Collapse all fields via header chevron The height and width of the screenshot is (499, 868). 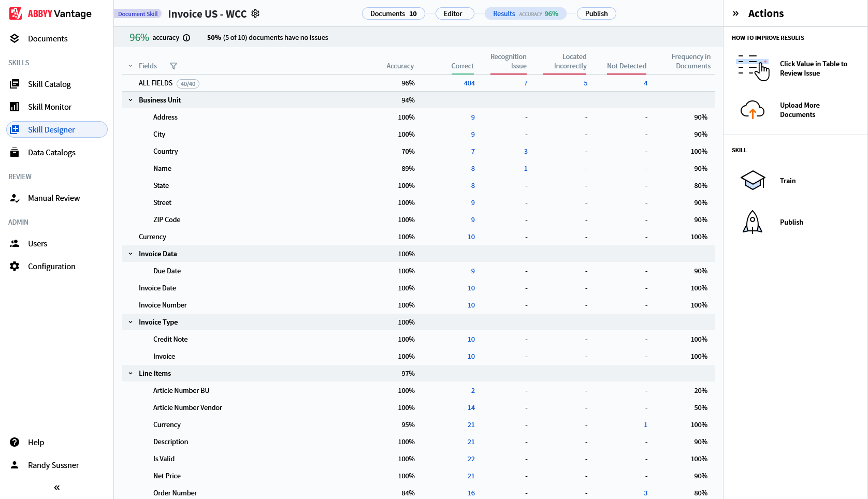(131, 66)
